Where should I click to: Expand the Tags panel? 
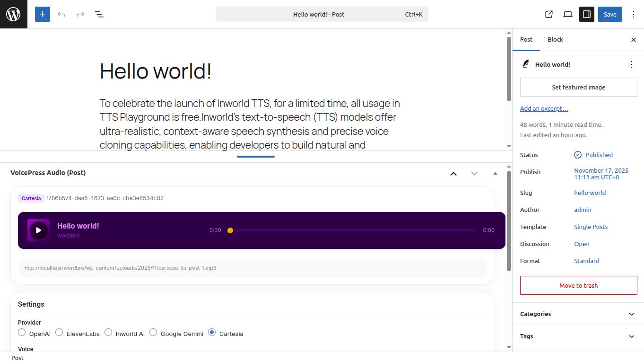(578, 336)
